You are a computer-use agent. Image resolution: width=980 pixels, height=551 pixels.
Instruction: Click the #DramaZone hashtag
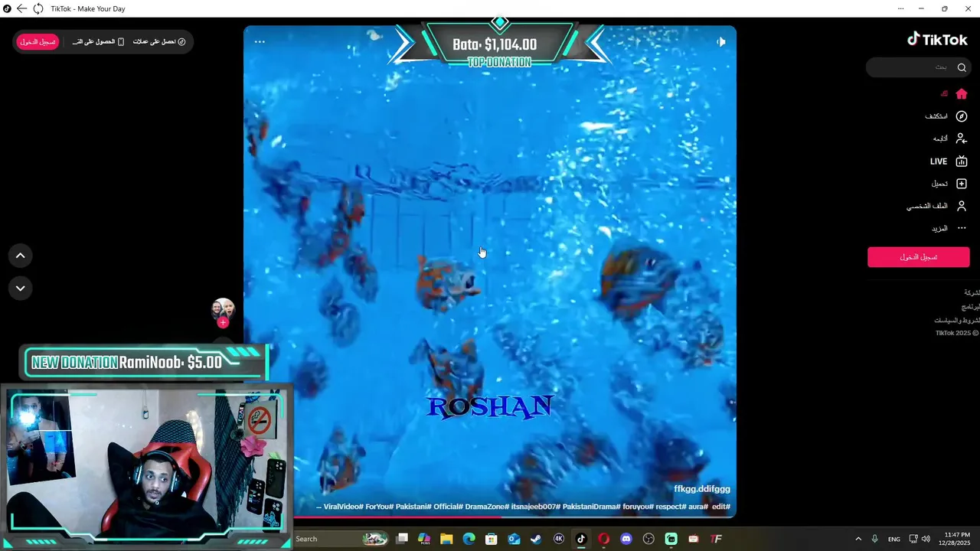[x=487, y=507]
